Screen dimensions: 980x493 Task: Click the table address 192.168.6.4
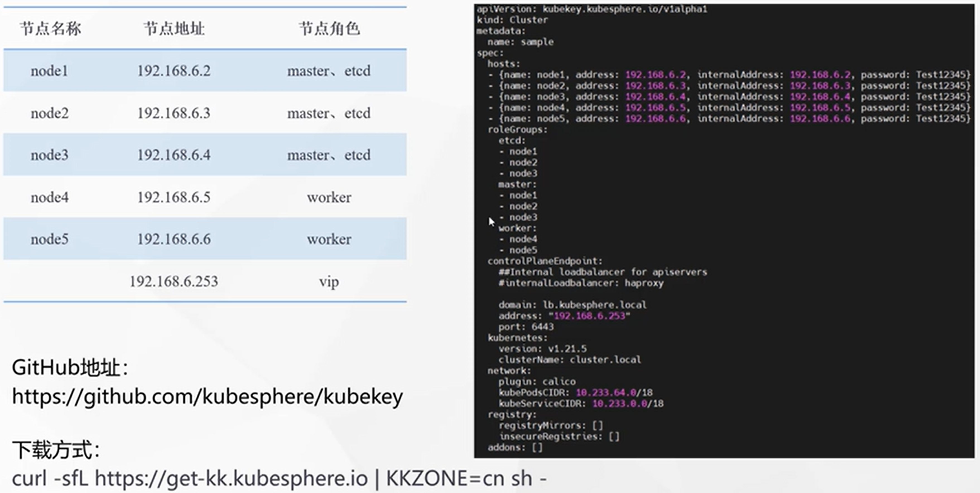point(174,155)
